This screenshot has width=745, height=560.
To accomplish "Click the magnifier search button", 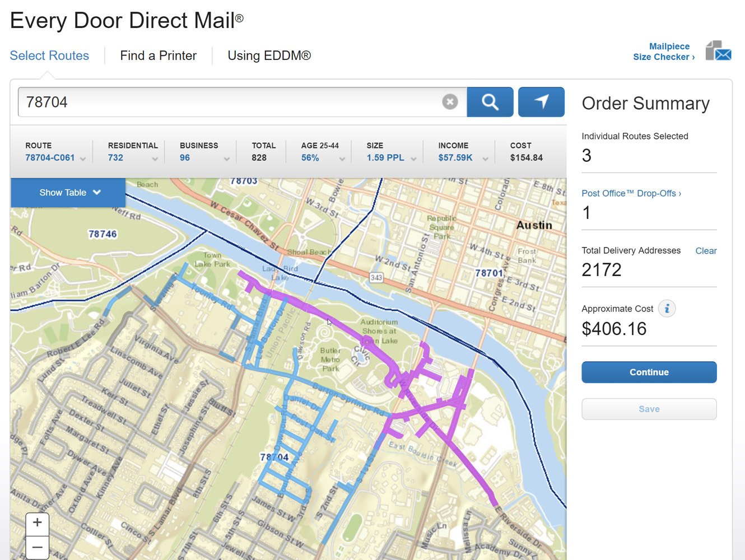I will click(490, 102).
